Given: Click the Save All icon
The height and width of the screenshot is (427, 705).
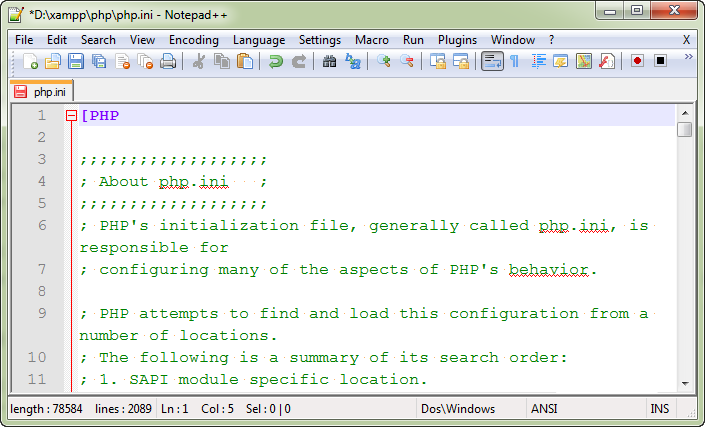Looking at the screenshot, I should [x=99, y=61].
